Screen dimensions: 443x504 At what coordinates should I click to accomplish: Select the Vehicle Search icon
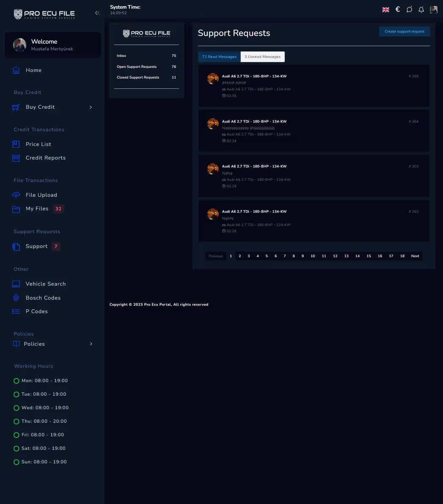16,284
